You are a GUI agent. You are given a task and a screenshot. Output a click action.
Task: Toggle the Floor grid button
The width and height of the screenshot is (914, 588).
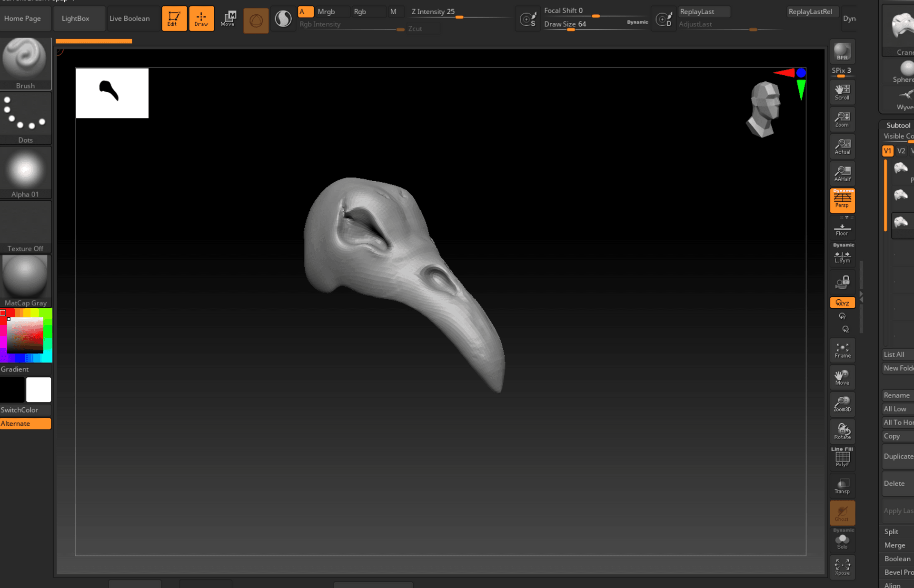pos(842,230)
